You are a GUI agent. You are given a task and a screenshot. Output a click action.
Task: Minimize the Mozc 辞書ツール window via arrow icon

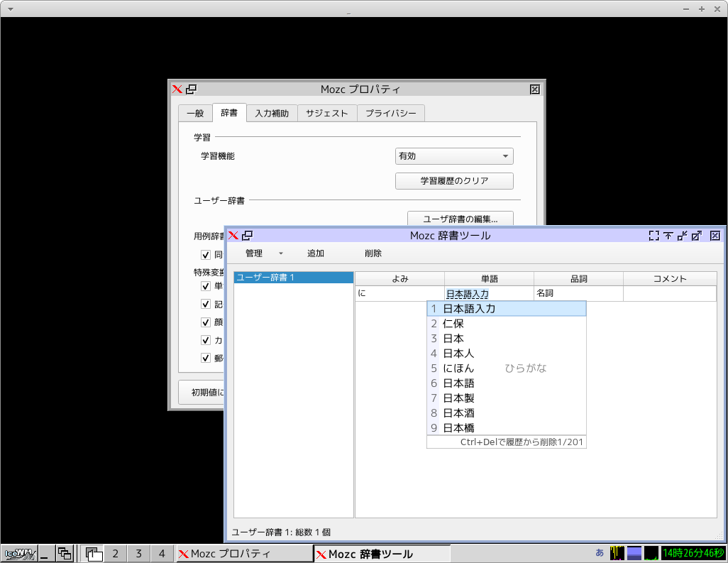coord(682,236)
